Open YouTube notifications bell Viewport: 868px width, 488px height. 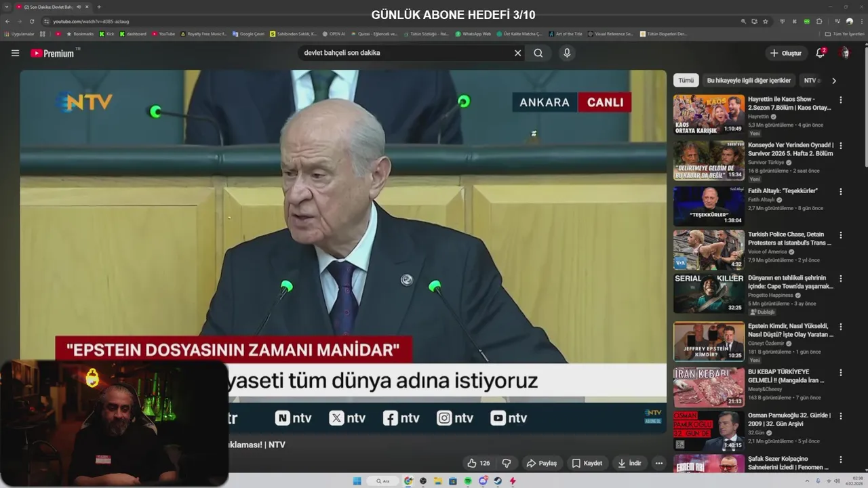820,53
